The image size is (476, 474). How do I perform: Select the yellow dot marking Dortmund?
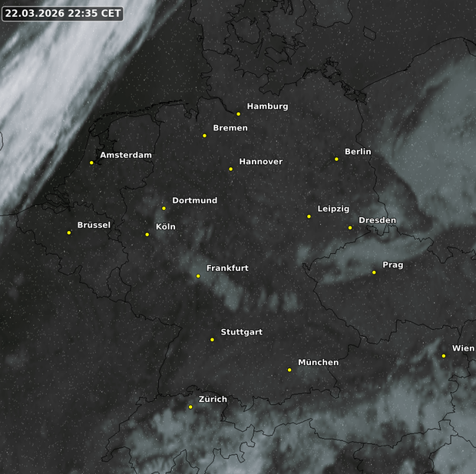[x=164, y=208]
